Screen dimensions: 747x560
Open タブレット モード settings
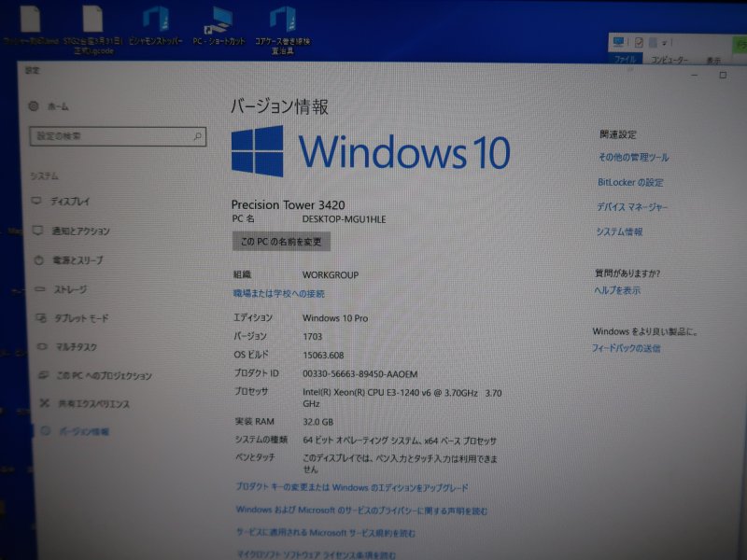coord(73,318)
